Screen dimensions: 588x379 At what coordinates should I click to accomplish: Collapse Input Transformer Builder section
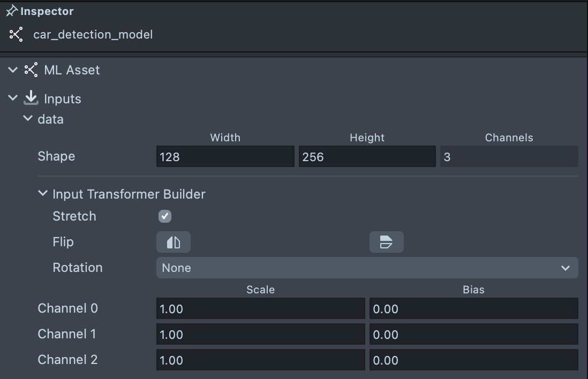tap(43, 194)
